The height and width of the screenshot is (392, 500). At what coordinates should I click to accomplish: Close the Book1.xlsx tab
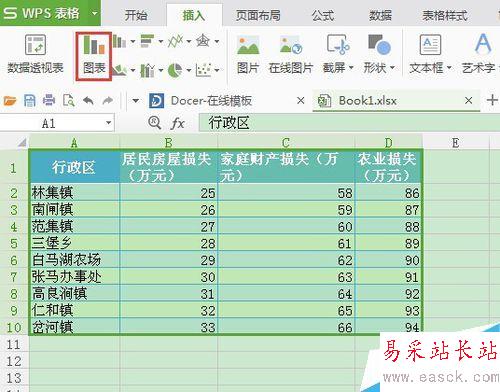[x=469, y=100]
